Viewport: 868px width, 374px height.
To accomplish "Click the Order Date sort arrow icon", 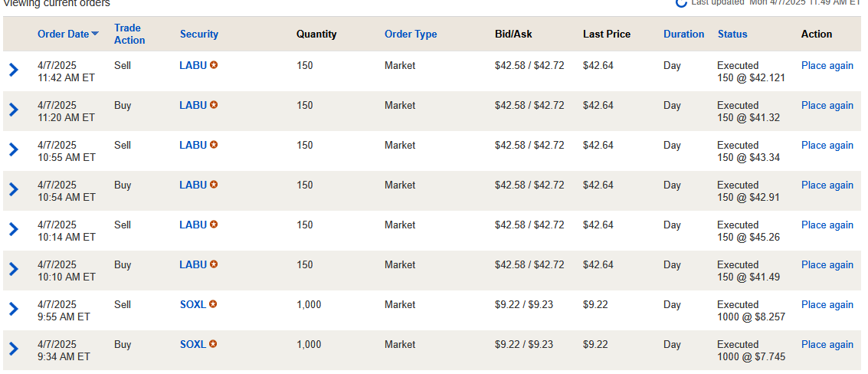I will pos(95,34).
